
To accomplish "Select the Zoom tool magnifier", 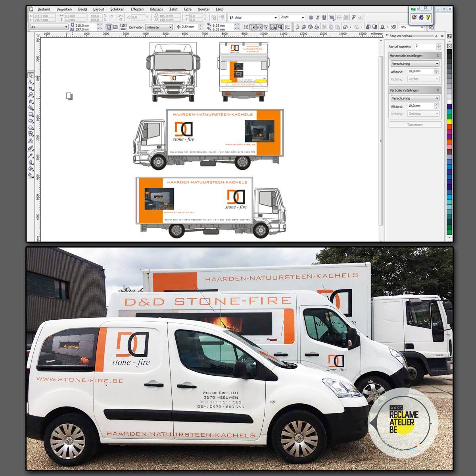I will [x=31, y=95].
